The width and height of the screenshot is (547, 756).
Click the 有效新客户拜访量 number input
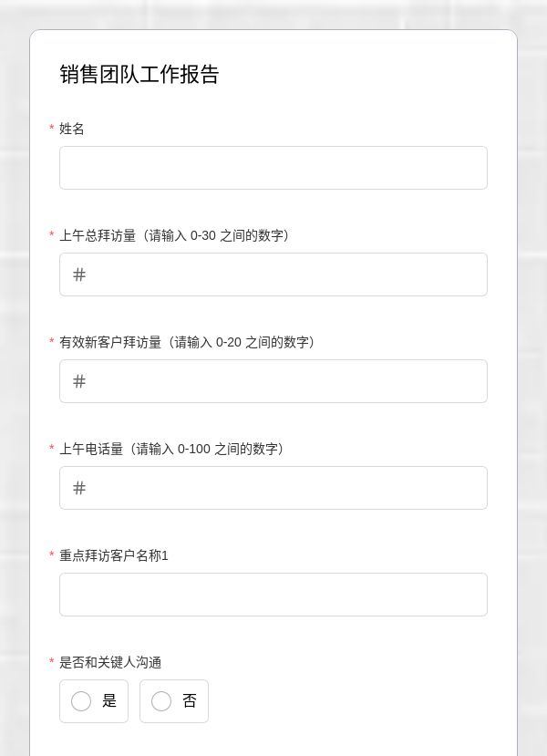pos(273,381)
